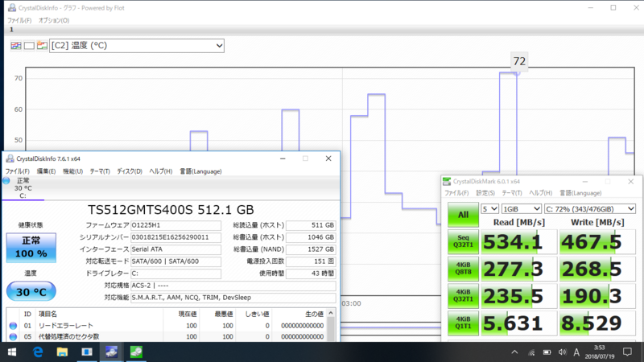Click the 項目名 column header

pyautogui.click(x=47, y=314)
